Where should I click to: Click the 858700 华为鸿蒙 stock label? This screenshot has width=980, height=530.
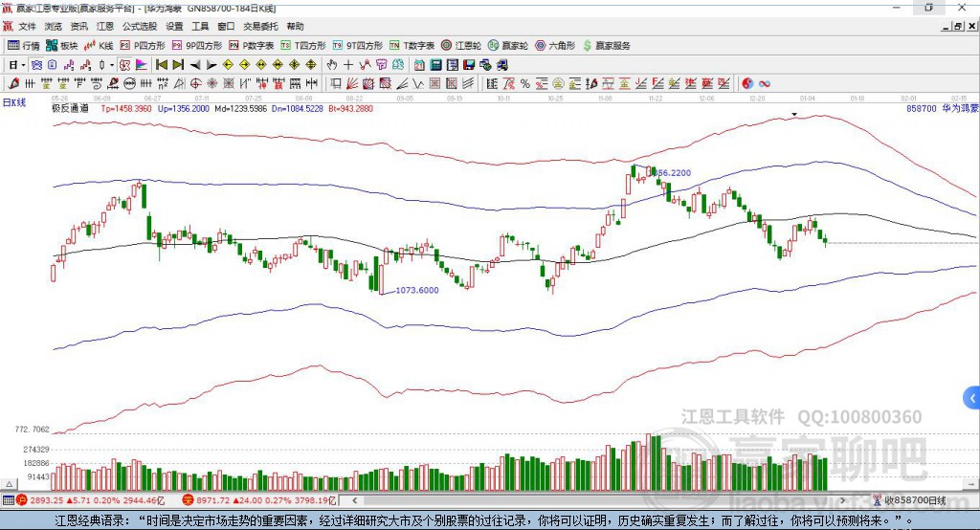tap(942, 108)
